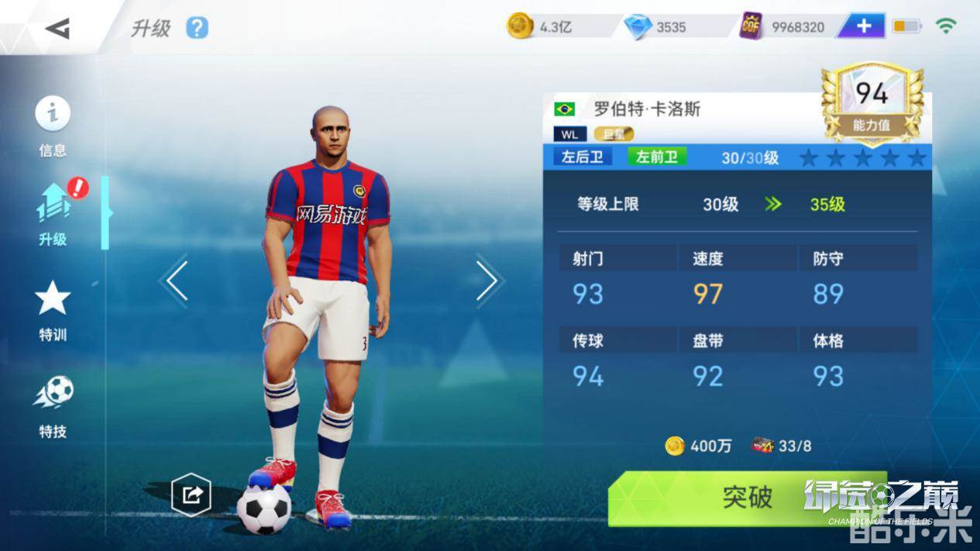Open the 信息 info icon in sidebar
This screenshot has width=980, height=551.
pos(53,114)
